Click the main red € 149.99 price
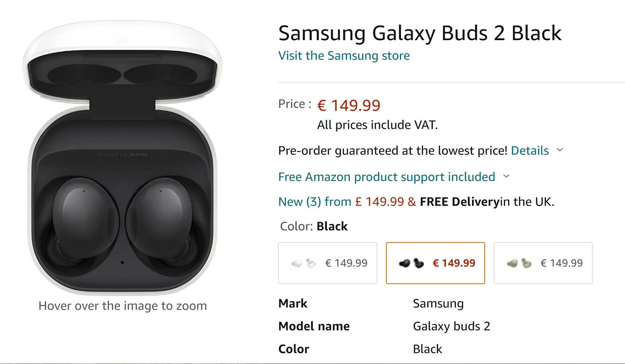This screenshot has height=364, width=625. [348, 105]
